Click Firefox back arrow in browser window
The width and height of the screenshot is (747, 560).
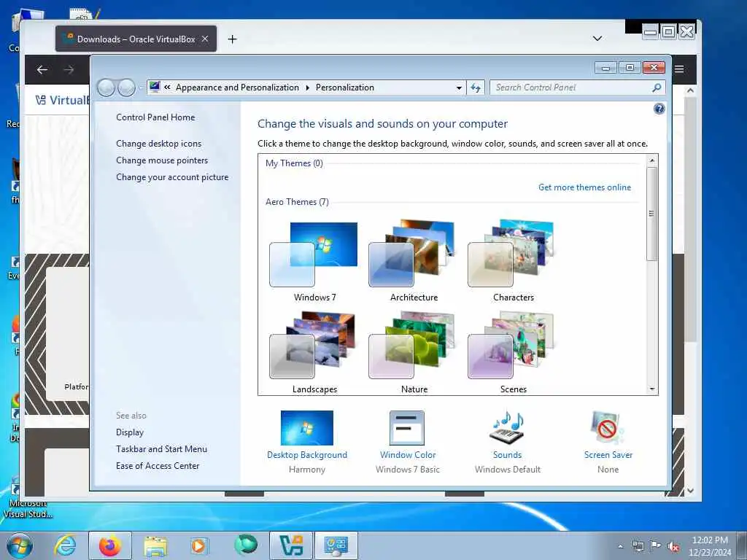42,69
